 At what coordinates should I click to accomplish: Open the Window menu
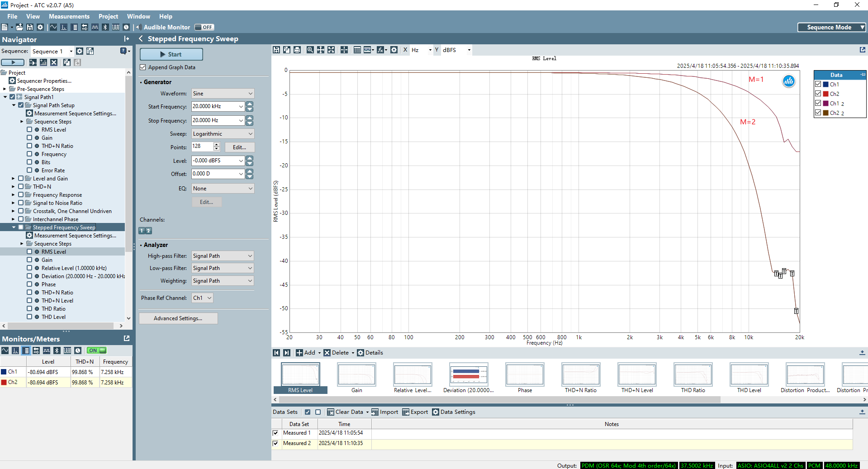point(138,16)
